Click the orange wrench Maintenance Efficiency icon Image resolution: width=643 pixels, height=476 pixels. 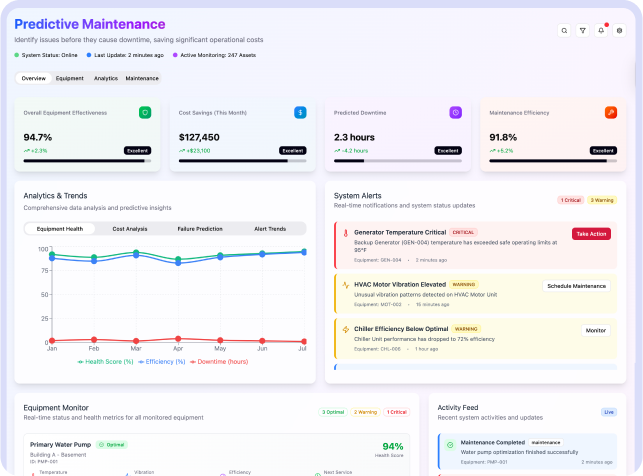610,113
